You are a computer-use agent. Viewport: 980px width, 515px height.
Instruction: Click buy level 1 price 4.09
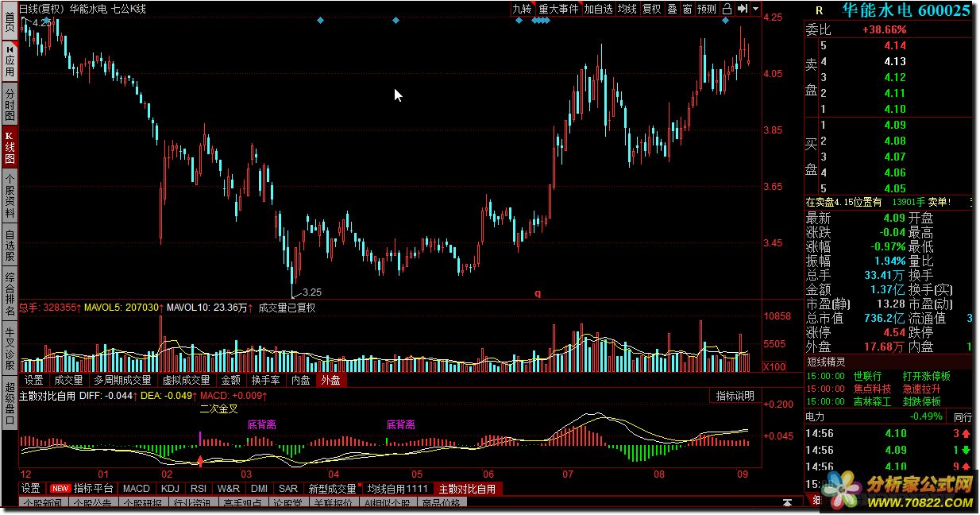pos(894,125)
